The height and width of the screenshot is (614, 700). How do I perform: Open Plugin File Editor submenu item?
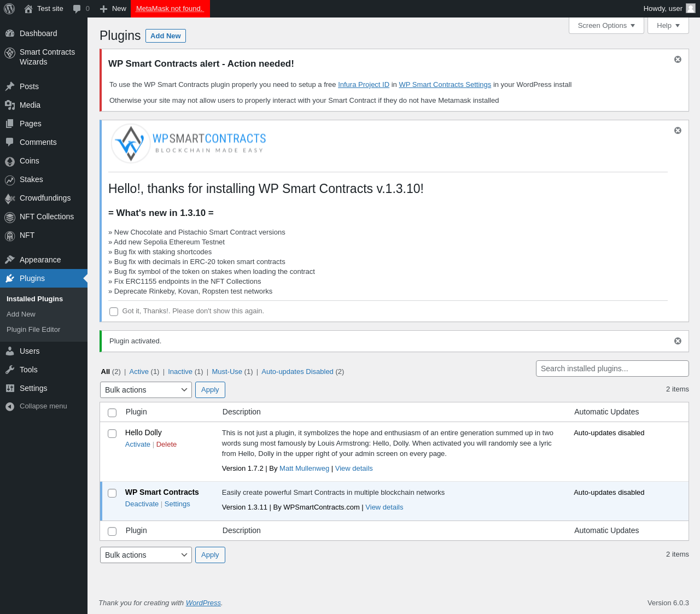33,330
